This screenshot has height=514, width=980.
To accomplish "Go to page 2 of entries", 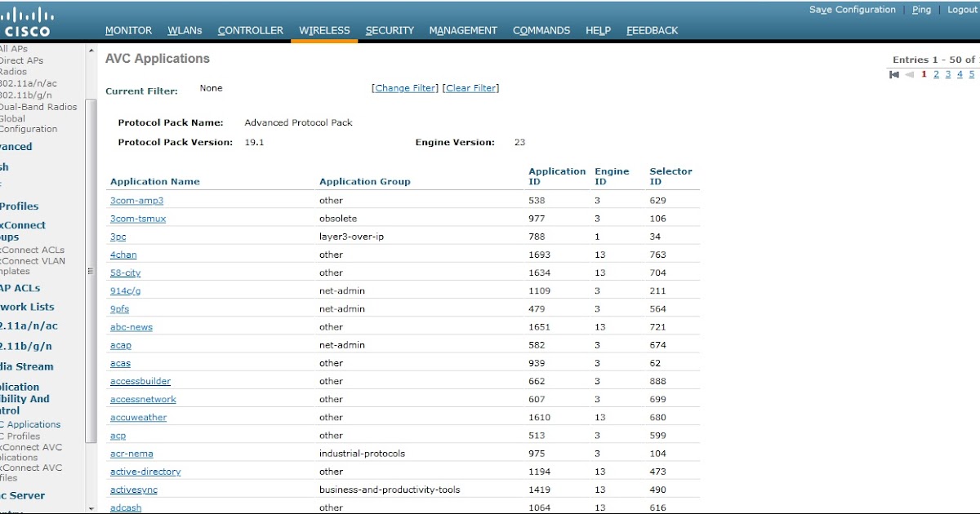I will coord(935,73).
